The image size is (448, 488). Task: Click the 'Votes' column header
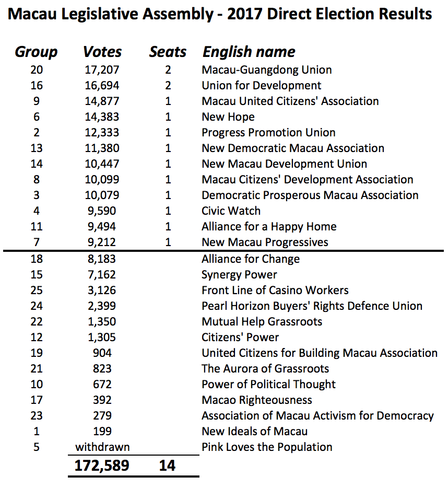102,52
